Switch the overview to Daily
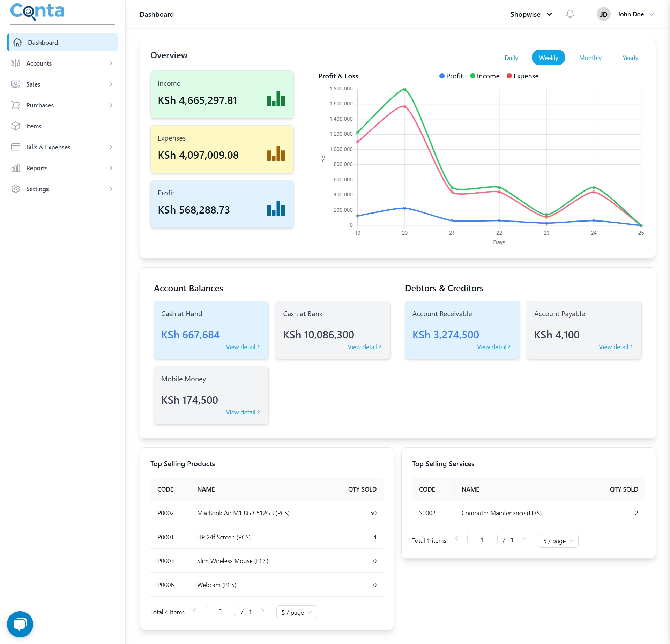This screenshot has height=644, width=670. (511, 58)
